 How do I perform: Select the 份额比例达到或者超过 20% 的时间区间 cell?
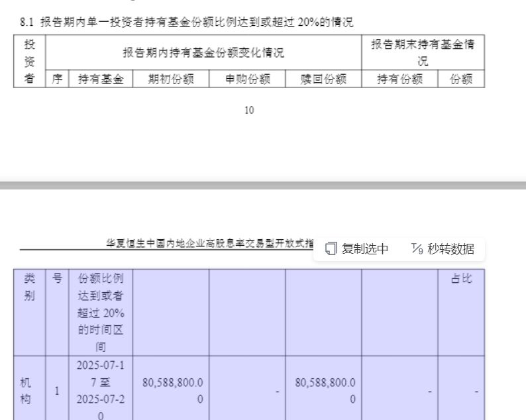tap(99, 311)
